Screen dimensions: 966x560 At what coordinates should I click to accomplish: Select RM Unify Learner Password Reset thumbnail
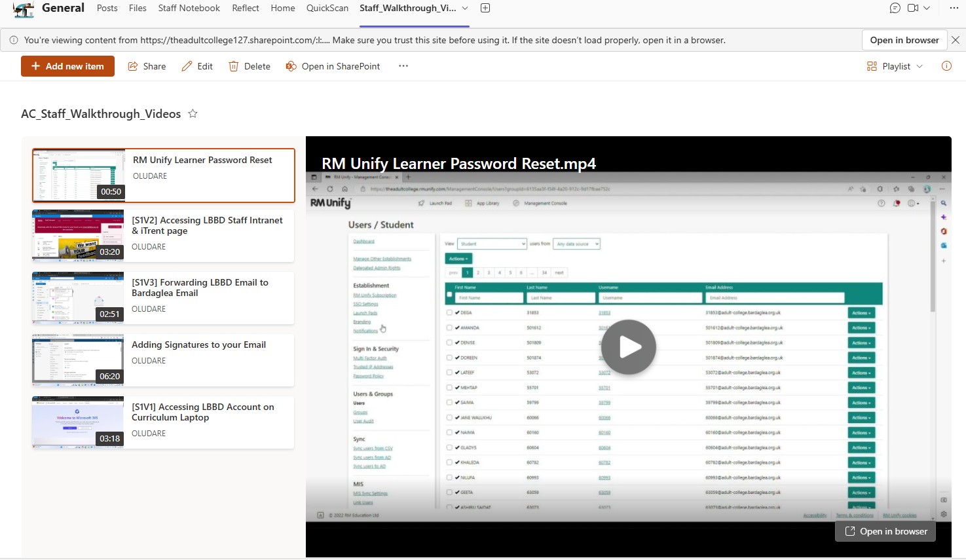tap(79, 175)
